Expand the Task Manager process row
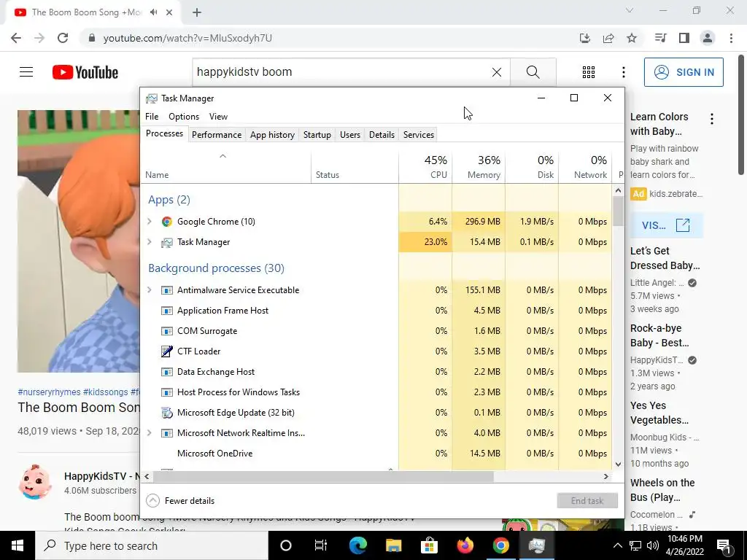The height and width of the screenshot is (560, 747). point(149,242)
